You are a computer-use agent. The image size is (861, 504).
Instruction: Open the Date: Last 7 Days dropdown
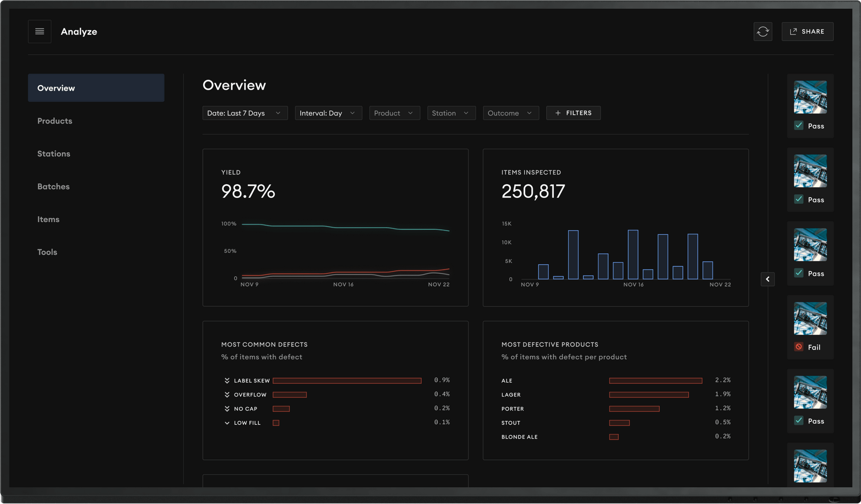click(245, 113)
